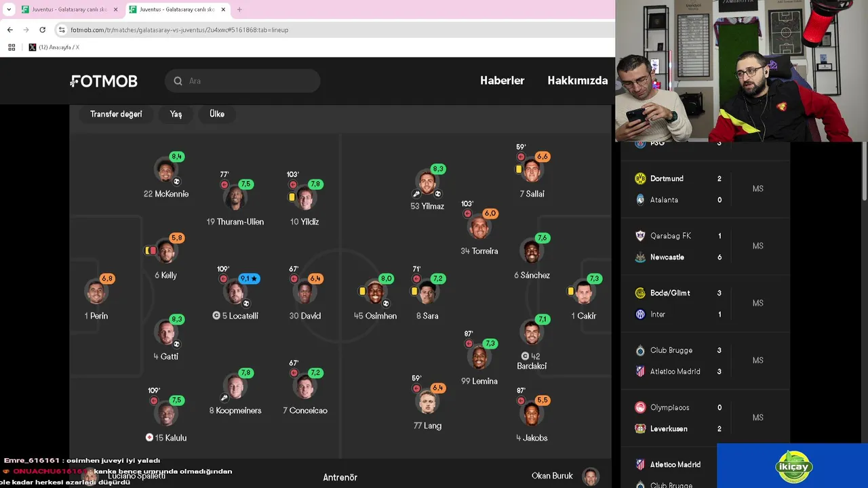The image size is (868, 488).
Task: Open a new browser tab with the plus icon
Action: 239,9
